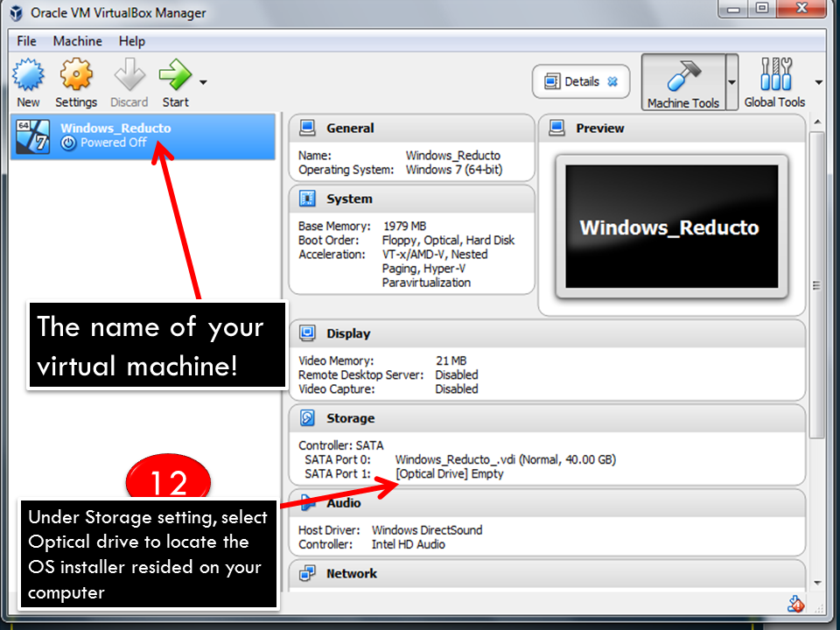Click the Global Tools icon
840x630 pixels.
click(775, 74)
